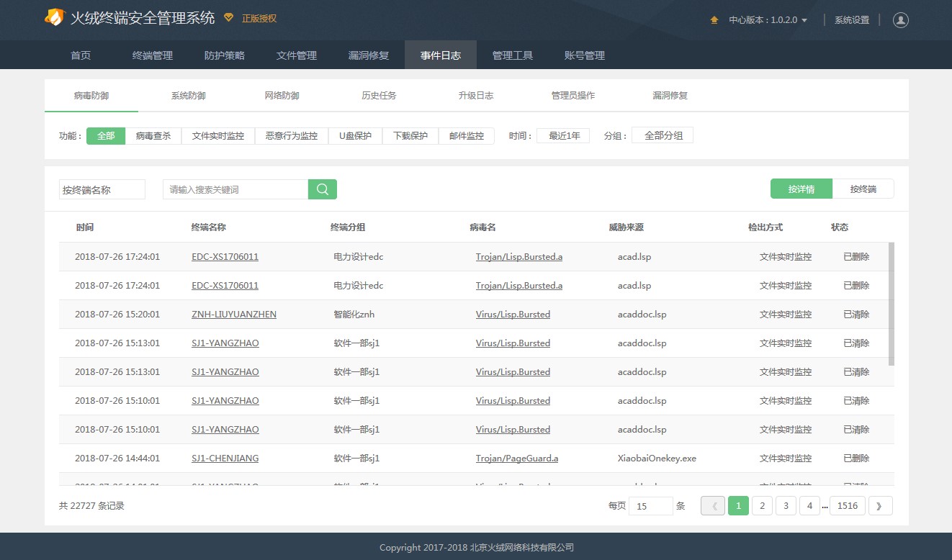Open the 文件管理 main menu
The height and width of the screenshot is (560, 952).
click(x=297, y=55)
